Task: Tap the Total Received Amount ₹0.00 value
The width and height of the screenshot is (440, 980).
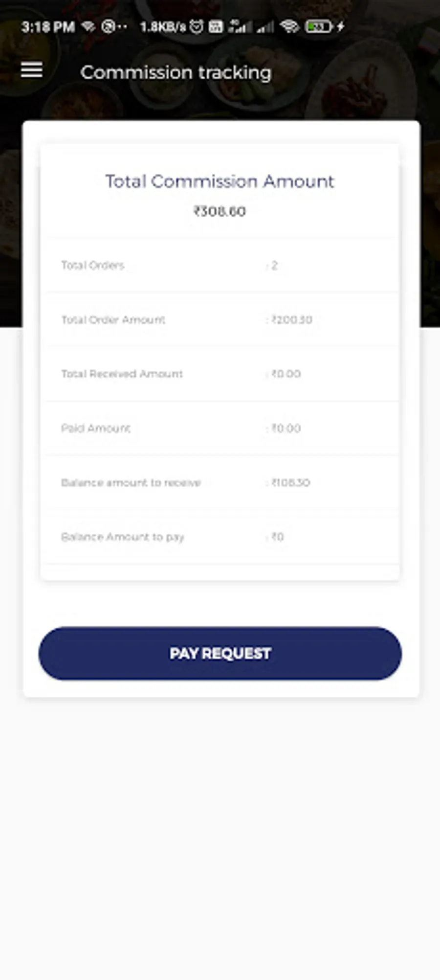Action: (x=286, y=374)
